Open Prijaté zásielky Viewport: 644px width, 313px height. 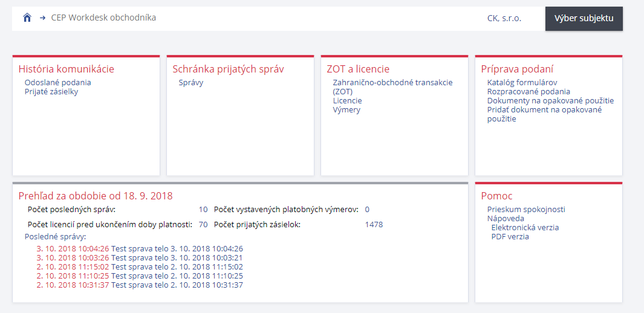51,91
